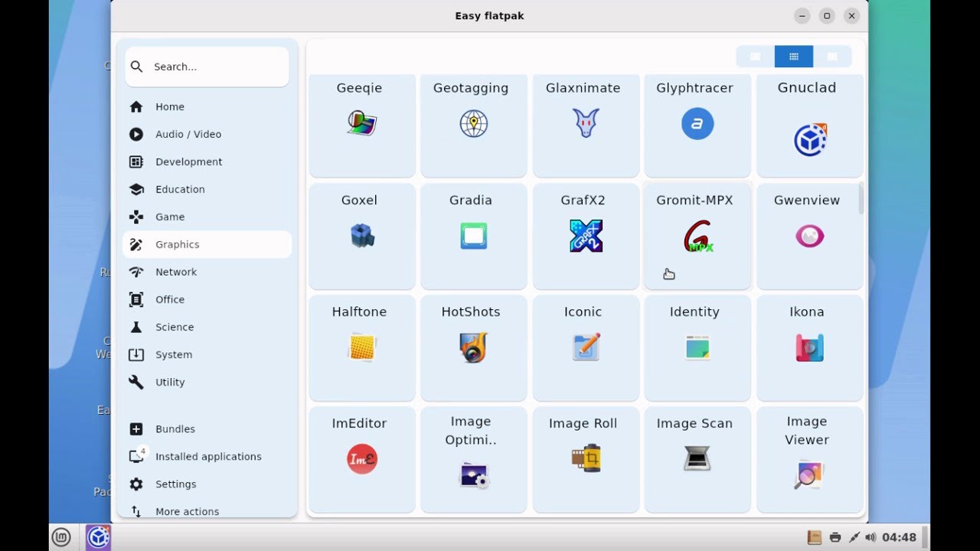Screen dimensions: 980x551
Task: Open More actions
Action: (207, 510)
